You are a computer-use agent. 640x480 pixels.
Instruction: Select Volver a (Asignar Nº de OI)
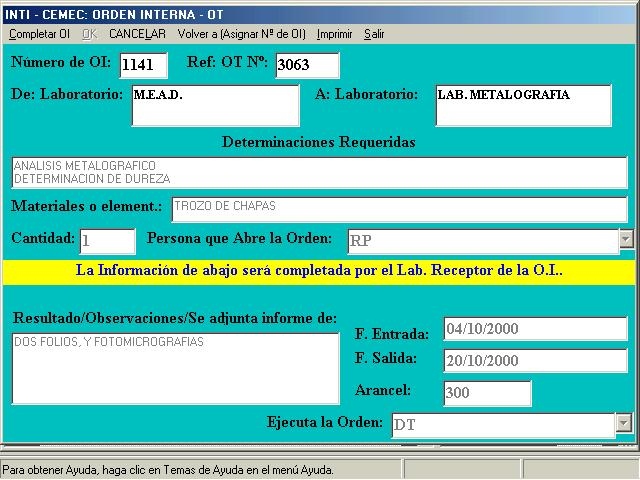(x=241, y=34)
